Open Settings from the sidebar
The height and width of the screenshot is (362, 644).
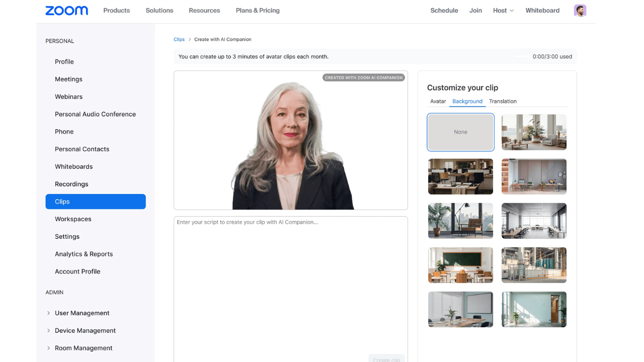pyautogui.click(x=67, y=236)
